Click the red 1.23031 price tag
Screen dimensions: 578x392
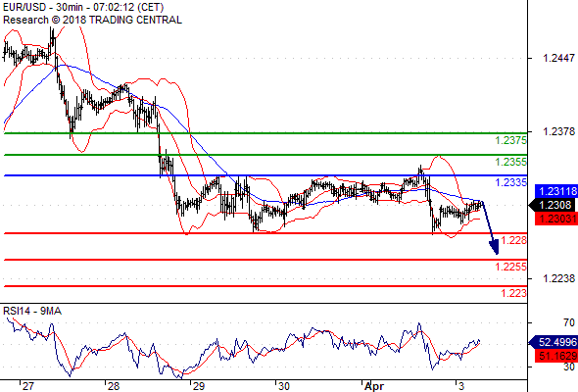point(556,219)
